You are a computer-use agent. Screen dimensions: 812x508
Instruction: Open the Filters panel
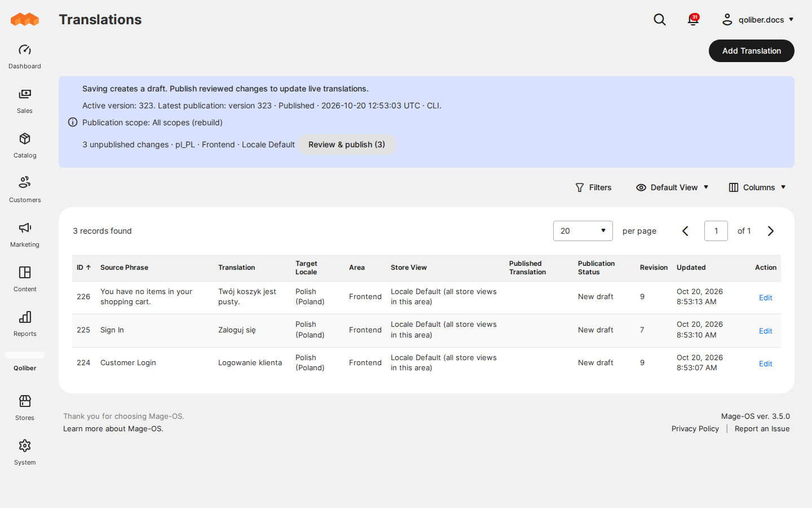[x=593, y=187]
